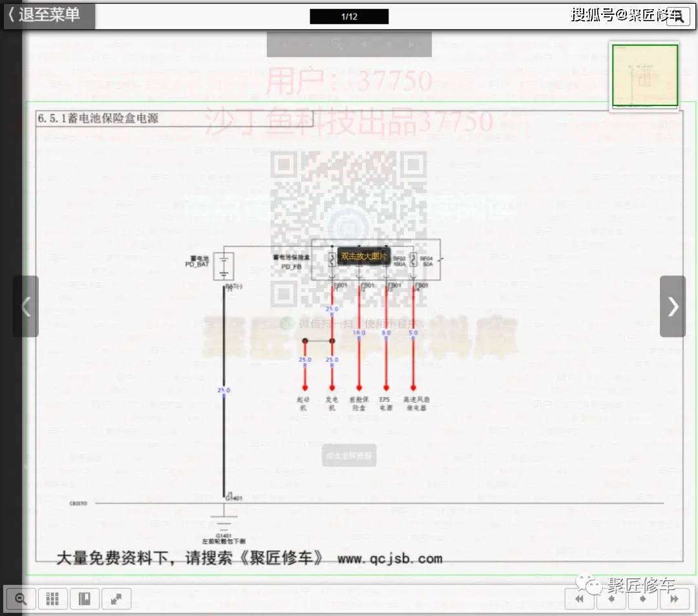Click the zoom out magnifier in bottom toolbar
The width and height of the screenshot is (698, 616).
(20, 599)
